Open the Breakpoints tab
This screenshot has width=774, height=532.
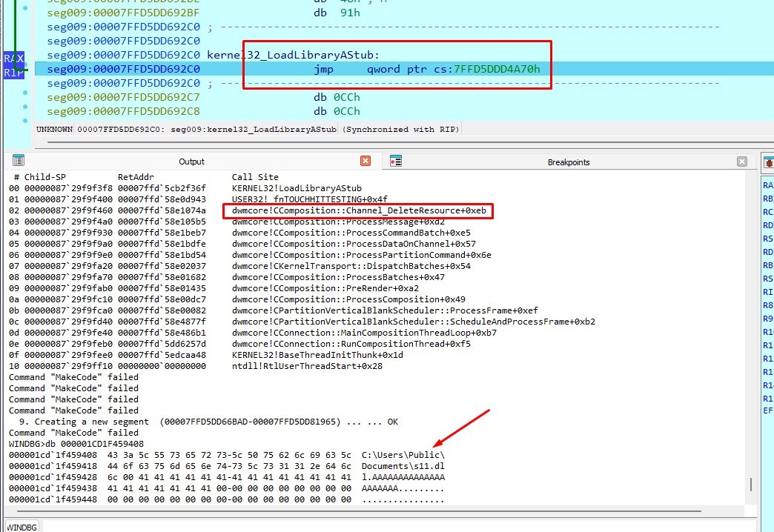(x=568, y=162)
